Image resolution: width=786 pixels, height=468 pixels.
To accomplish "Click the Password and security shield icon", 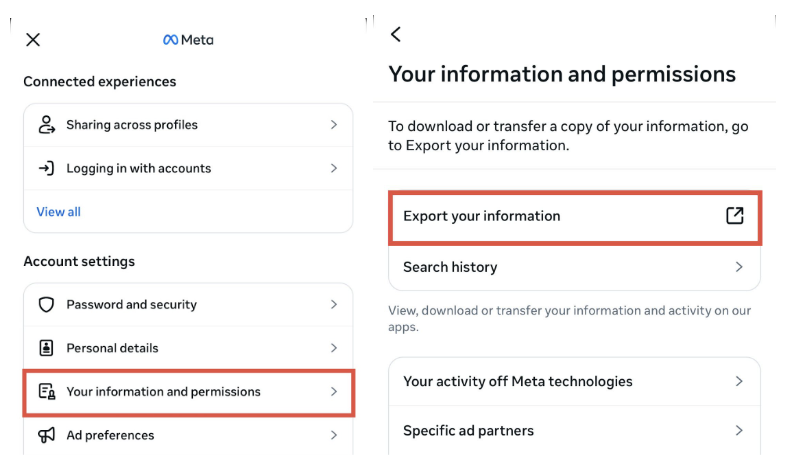I will tap(46, 305).
